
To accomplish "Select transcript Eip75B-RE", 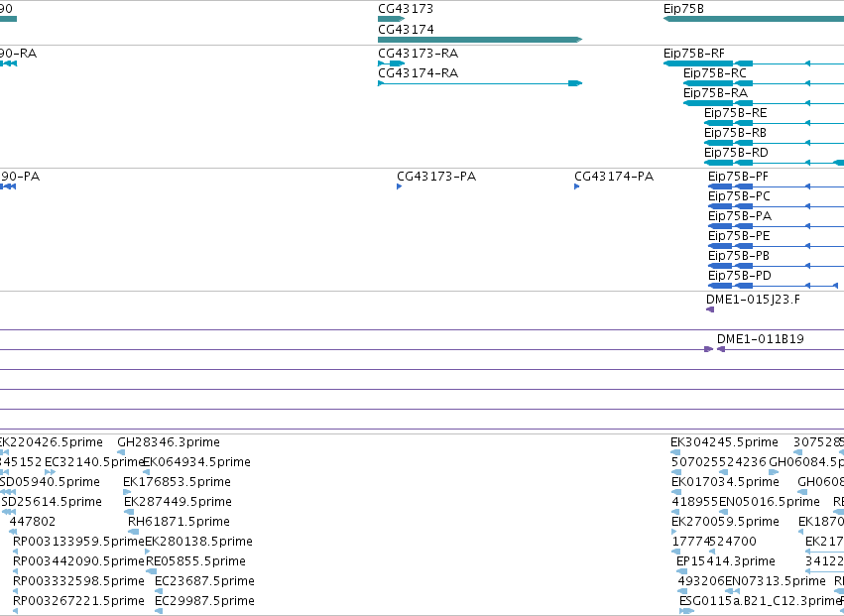I will (735, 112).
